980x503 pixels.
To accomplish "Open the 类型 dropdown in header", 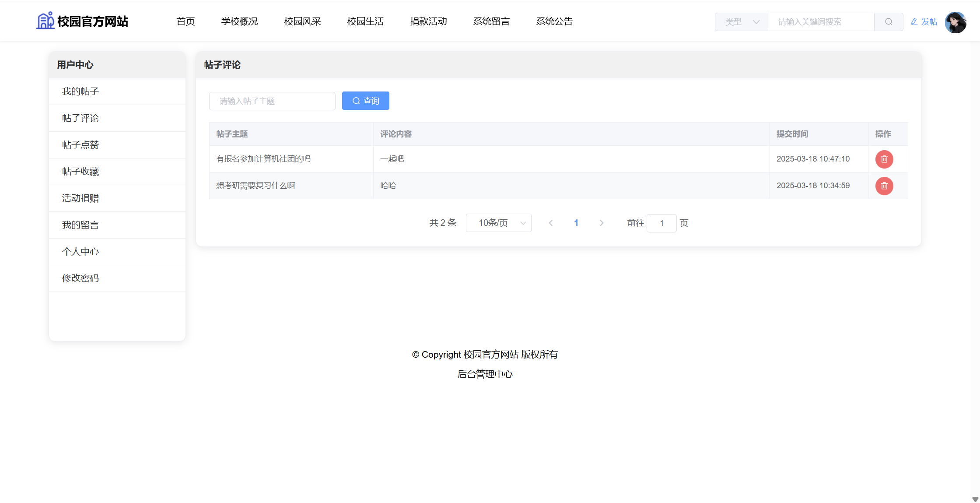I will (742, 22).
